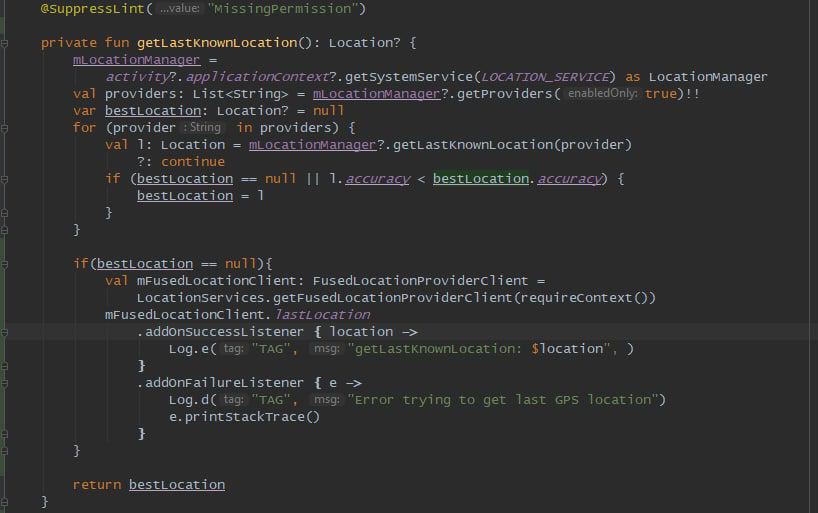Click requireContext() argument
This screenshot has width=818, height=513.
[584, 298]
